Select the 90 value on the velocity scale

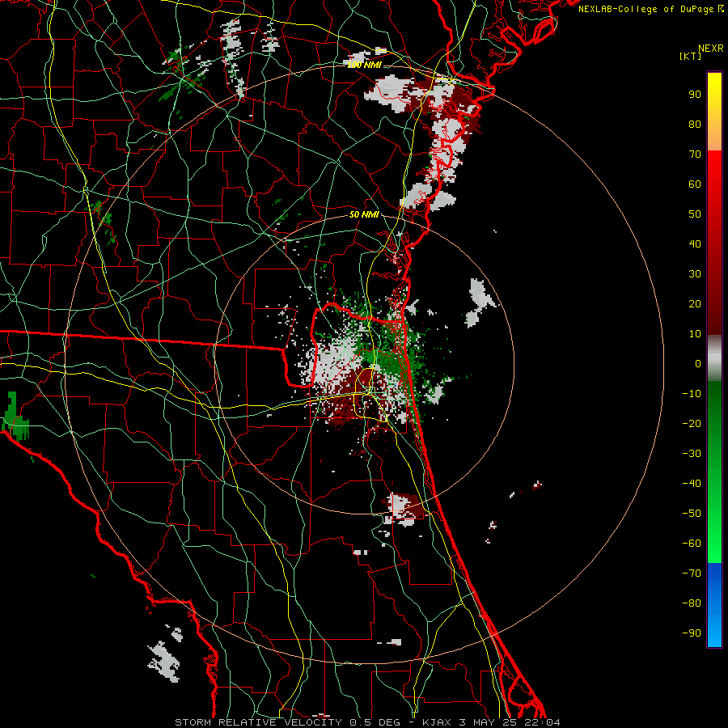pyautogui.click(x=695, y=95)
